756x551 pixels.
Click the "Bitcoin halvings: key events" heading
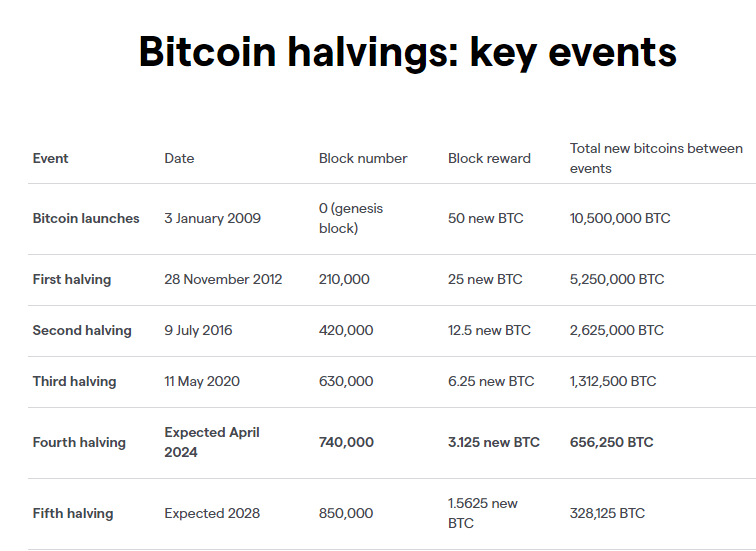[x=407, y=52]
